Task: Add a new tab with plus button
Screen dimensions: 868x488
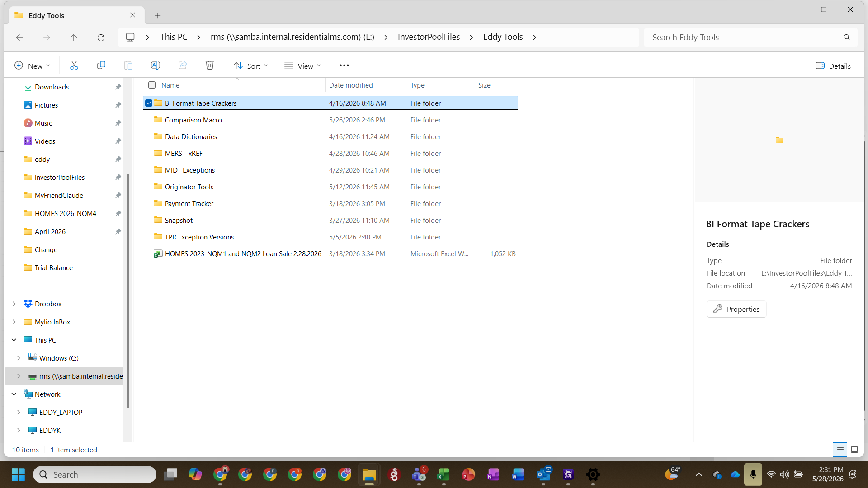Action: [158, 15]
